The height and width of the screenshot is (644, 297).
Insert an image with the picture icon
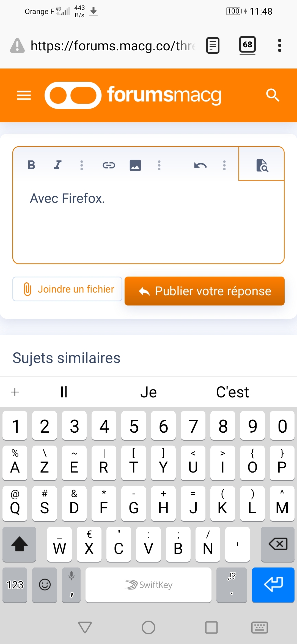point(135,165)
